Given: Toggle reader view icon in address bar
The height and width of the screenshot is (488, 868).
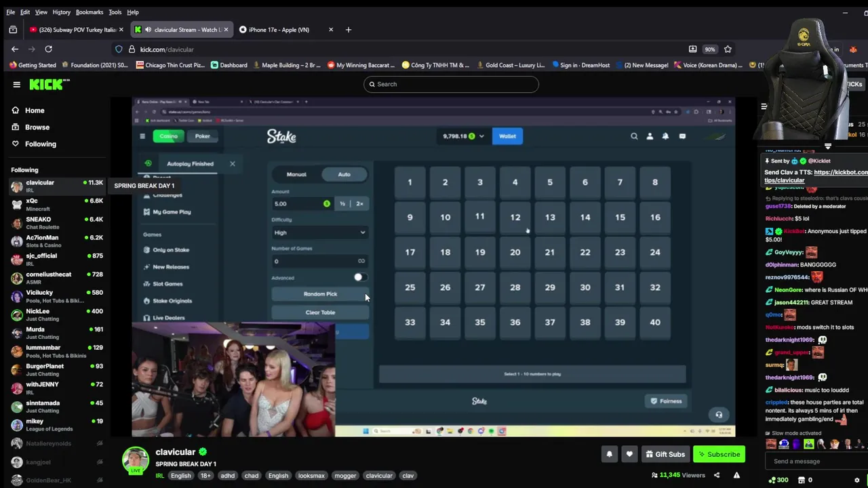Looking at the screenshot, I should (692, 49).
